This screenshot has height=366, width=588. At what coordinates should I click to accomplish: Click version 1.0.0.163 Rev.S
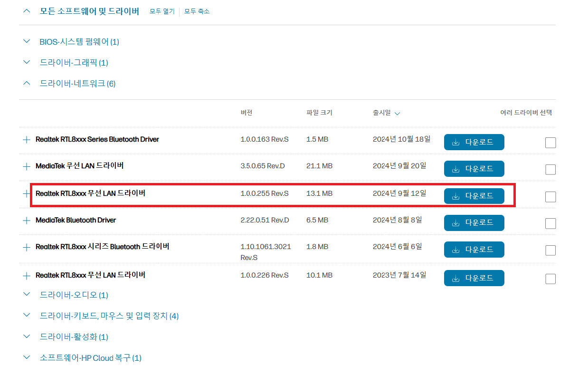265,139
